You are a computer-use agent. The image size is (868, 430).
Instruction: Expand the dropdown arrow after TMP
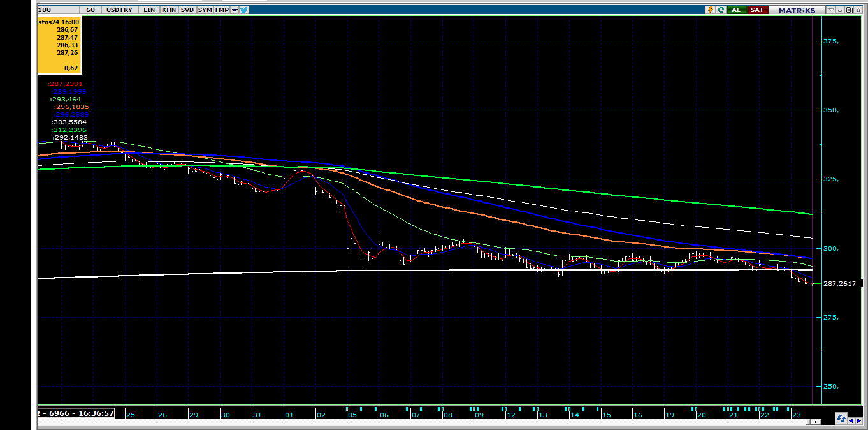[x=235, y=10]
